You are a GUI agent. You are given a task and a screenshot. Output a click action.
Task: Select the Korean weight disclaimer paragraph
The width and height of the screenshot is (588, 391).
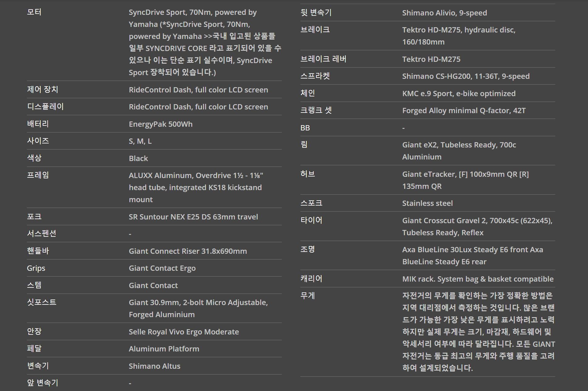point(479,332)
